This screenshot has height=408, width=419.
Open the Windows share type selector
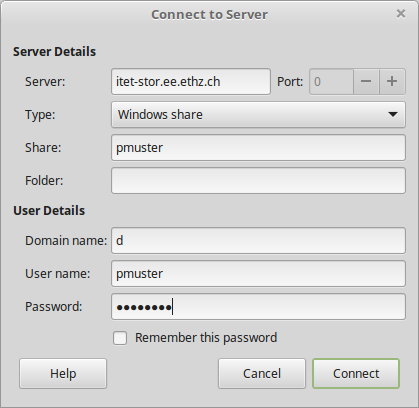click(x=258, y=114)
